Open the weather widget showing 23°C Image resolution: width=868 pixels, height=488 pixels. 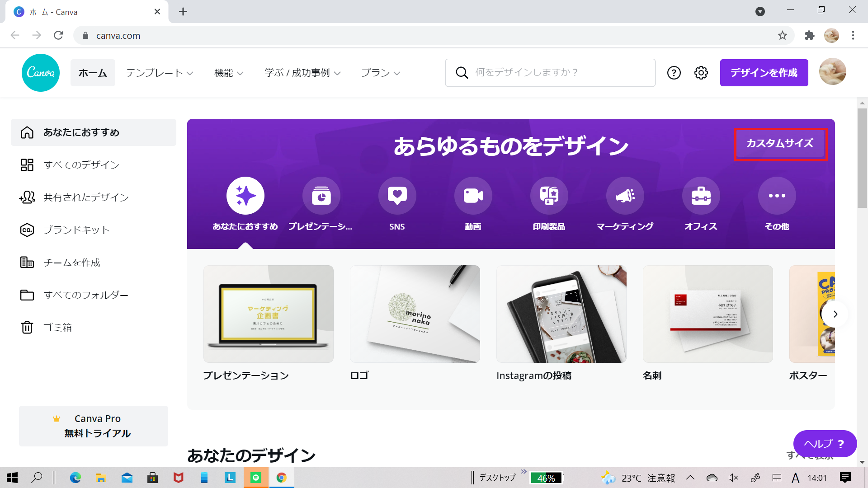(638, 478)
